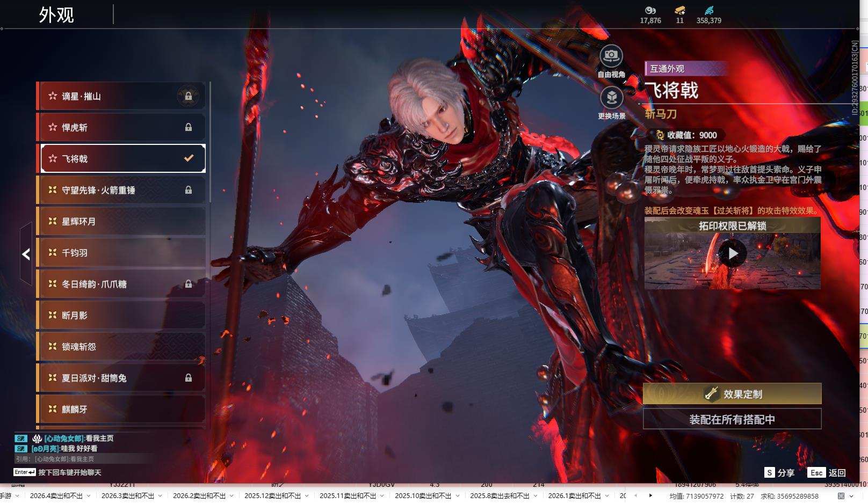
Task: Click the weapon icon on 效果定制 button
Action: click(712, 394)
